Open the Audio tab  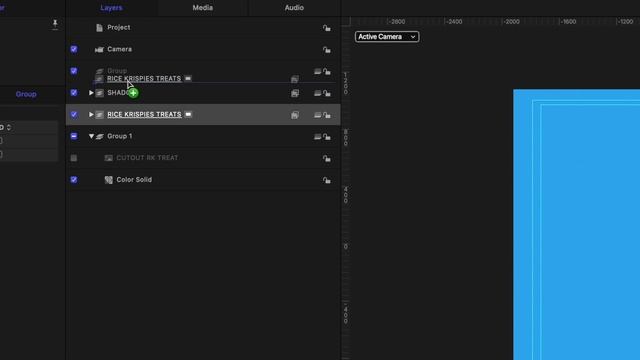(x=294, y=7)
